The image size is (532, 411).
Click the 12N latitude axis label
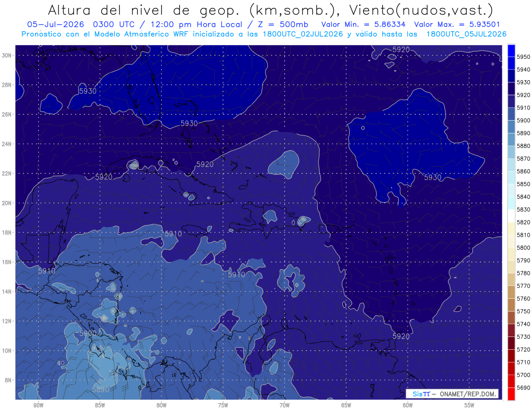7,321
